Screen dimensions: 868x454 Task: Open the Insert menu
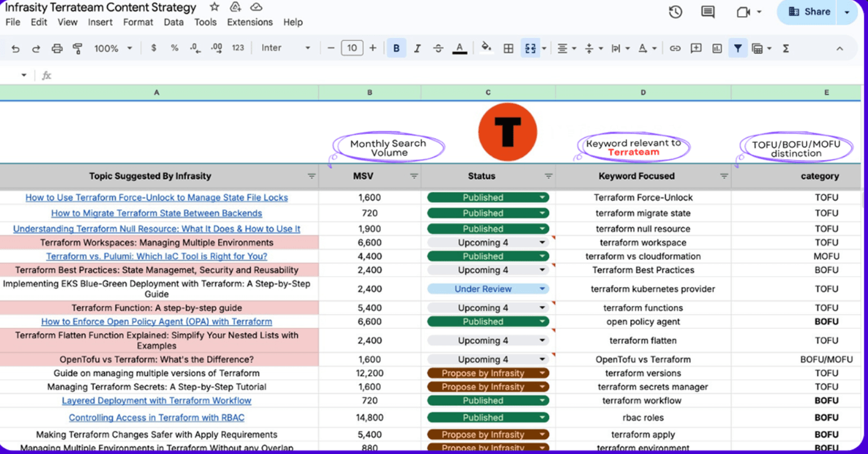(x=100, y=22)
